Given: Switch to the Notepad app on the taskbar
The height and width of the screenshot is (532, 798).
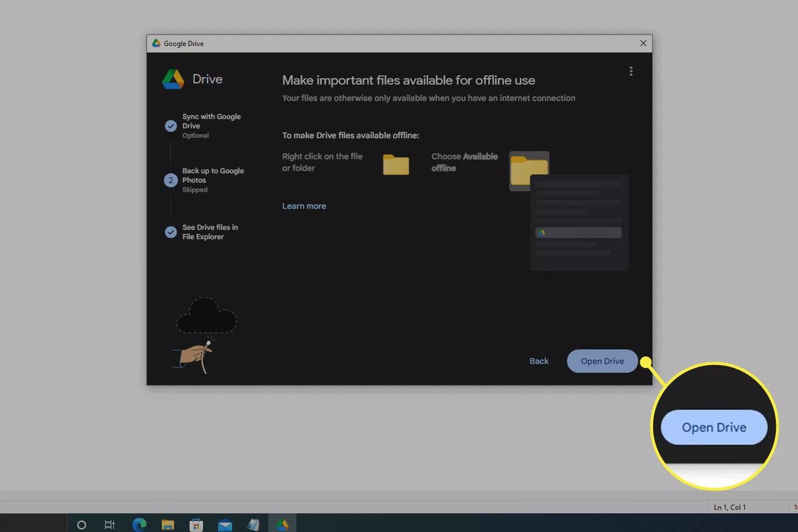Looking at the screenshot, I should point(253,525).
